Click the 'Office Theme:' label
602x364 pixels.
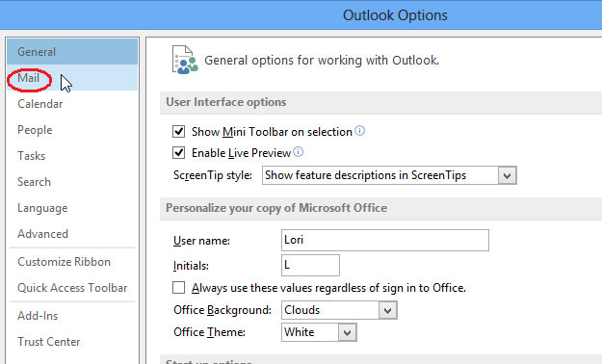pyautogui.click(x=210, y=332)
